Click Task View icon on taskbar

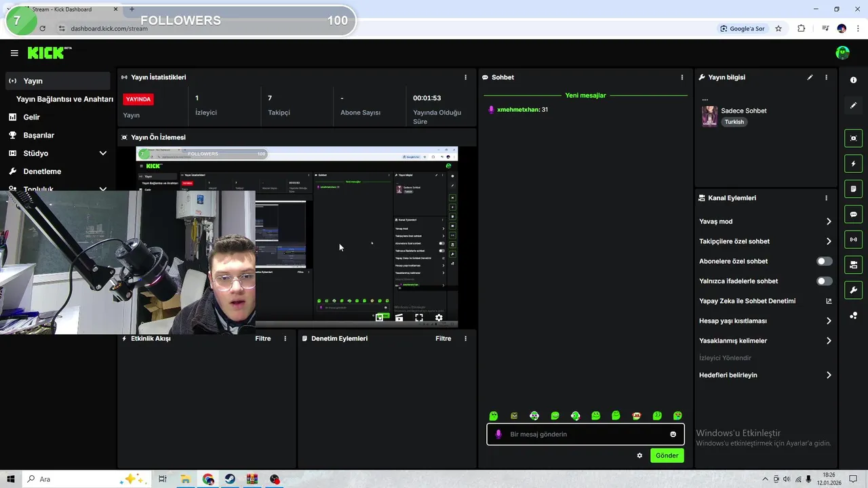click(162, 479)
